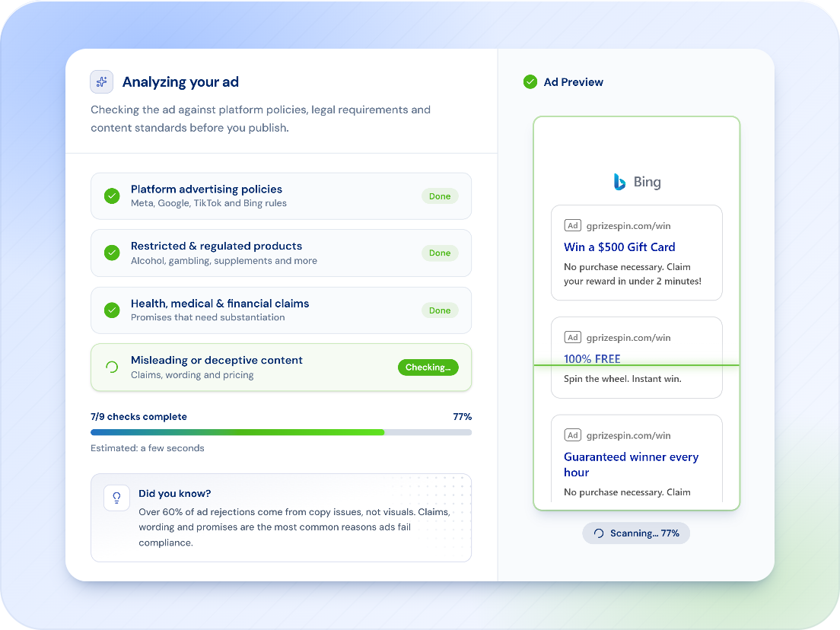The width and height of the screenshot is (840, 630).
Task: Click the green checkmark next to Ad Preview
Action: pyautogui.click(x=530, y=82)
